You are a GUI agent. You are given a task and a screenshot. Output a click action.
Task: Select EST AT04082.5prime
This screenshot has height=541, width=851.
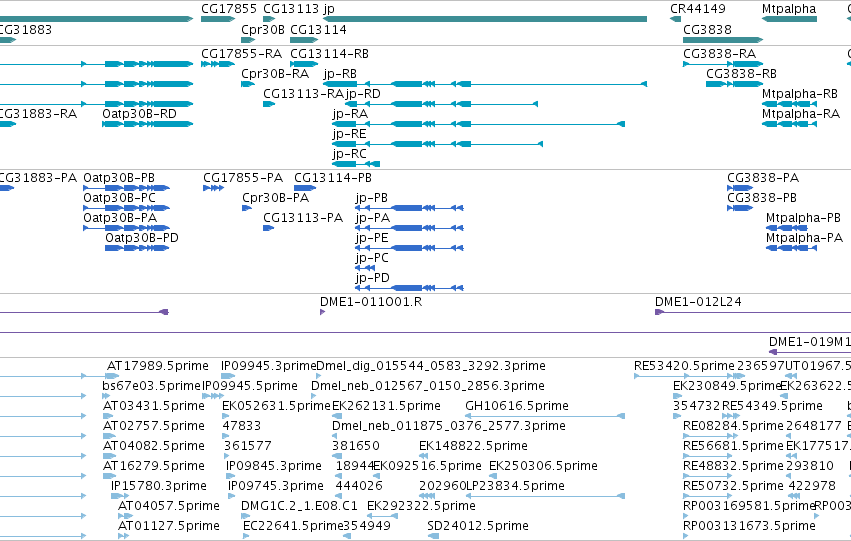pyautogui.click(x=154, y=447)
